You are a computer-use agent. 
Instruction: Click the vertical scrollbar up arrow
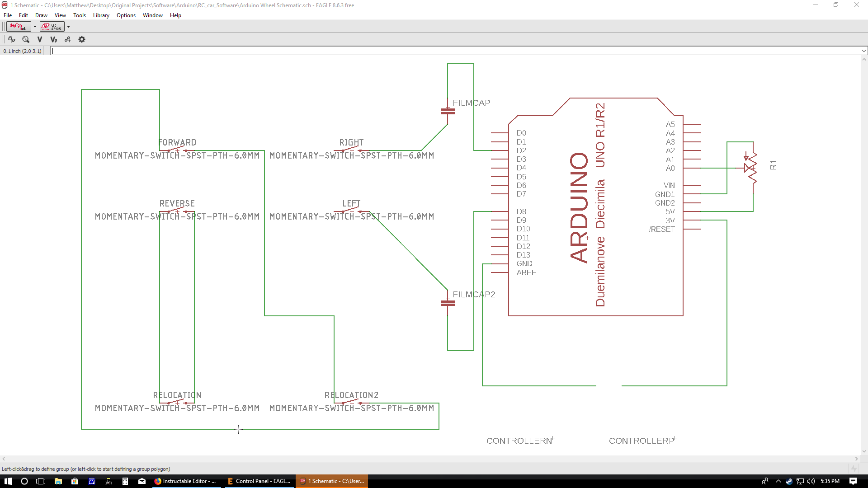864,59
